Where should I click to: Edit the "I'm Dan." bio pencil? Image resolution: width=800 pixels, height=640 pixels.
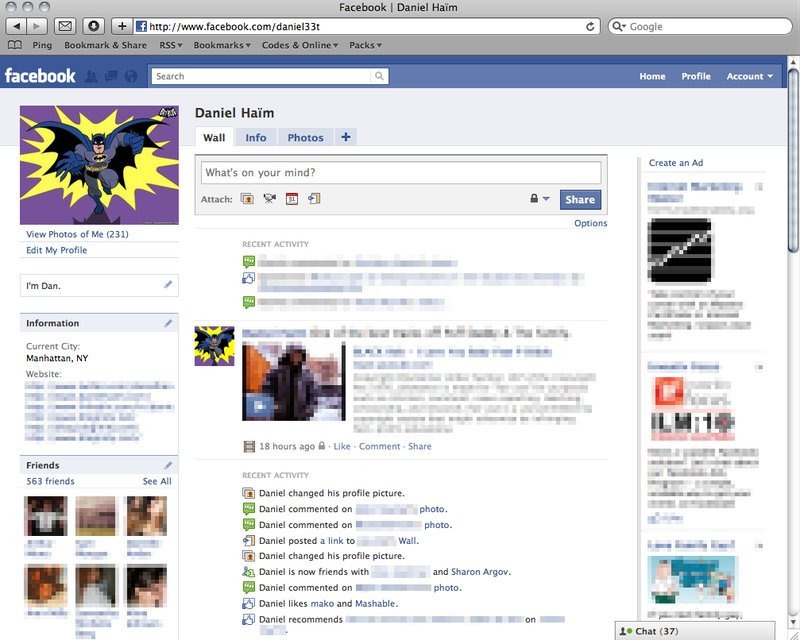click(x=168, y=285)
